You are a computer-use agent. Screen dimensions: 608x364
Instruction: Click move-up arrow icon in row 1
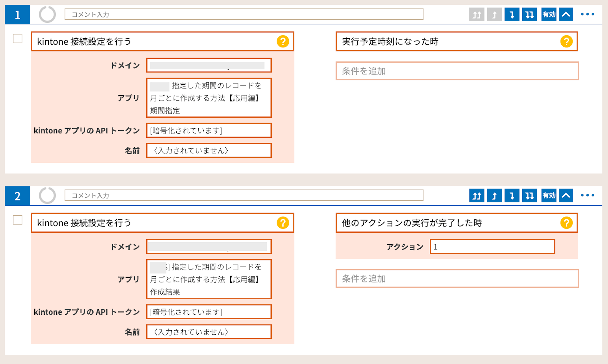(x=494, y=14)
